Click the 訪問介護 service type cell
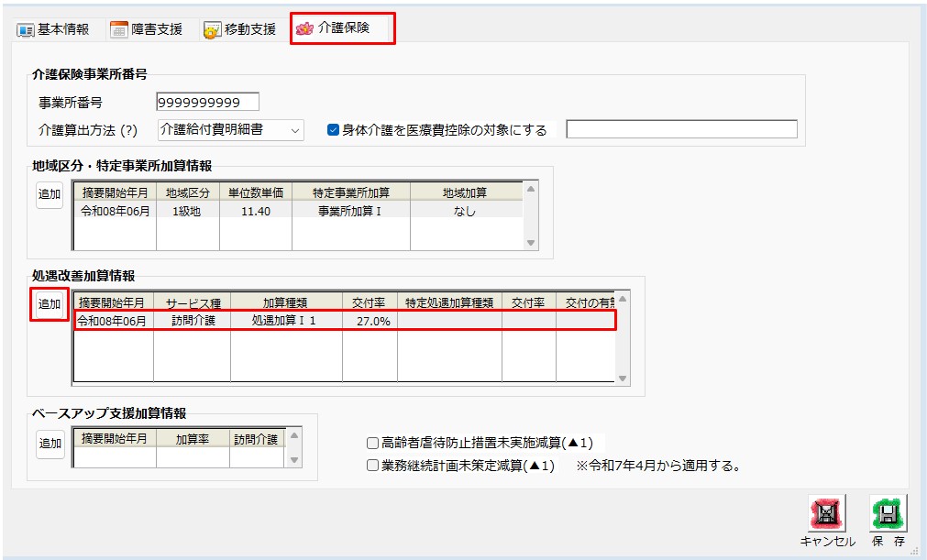Image resolution: width=927 pixels, height=560 pixels. coord(193,321)
